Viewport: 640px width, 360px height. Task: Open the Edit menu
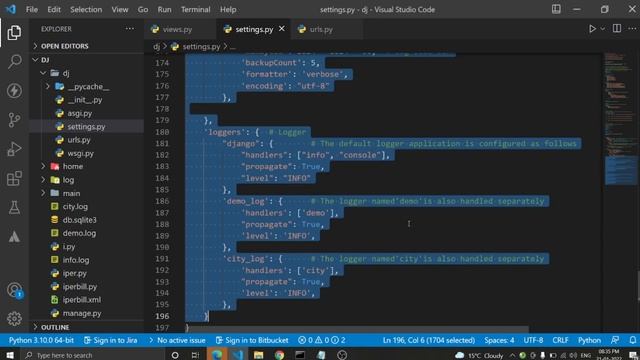[x=54, y=9]
